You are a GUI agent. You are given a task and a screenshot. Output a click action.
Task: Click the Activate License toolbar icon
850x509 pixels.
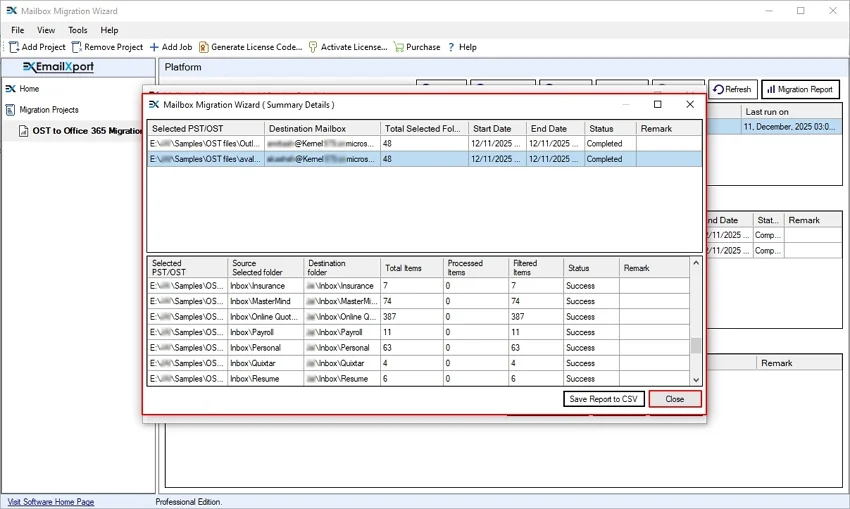click(x=313, y=47)
